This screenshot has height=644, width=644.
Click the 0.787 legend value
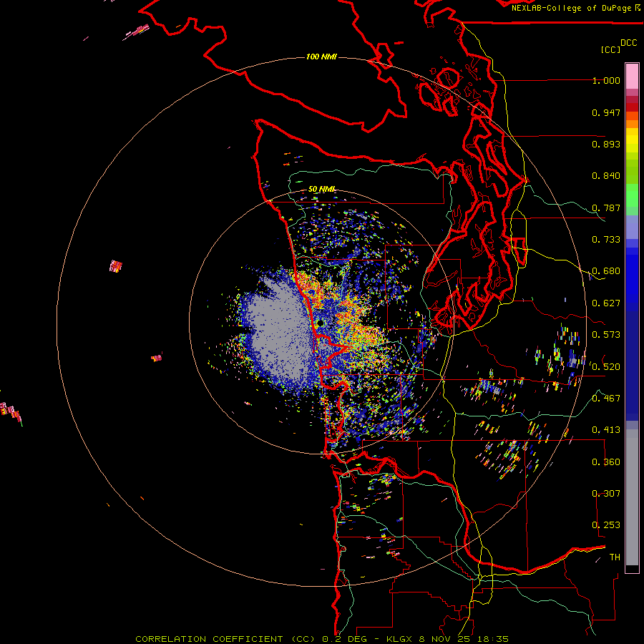tap(606, 208)
